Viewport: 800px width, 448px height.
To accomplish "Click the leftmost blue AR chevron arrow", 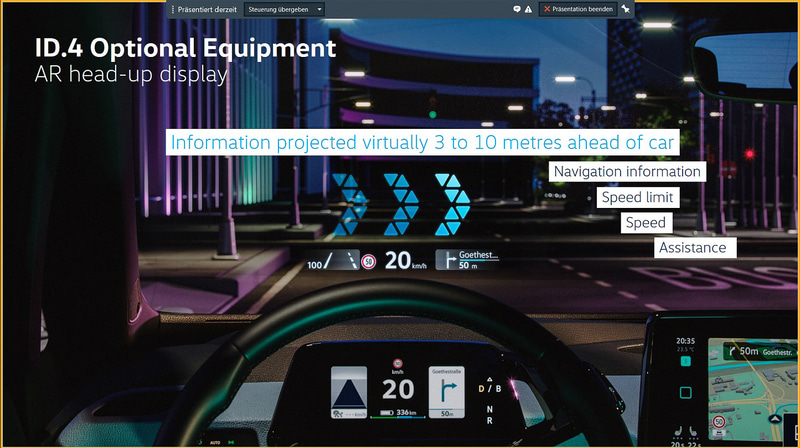I will [350, 205].
